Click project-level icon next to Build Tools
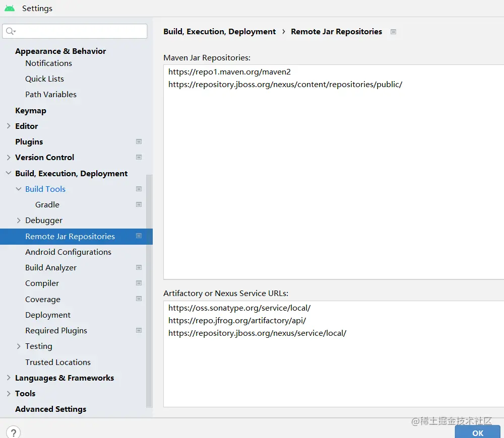This screenshot has width=504, height=438. (x=139, y=189)
